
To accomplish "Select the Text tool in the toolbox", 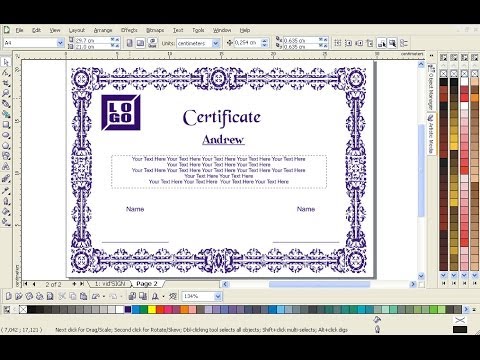I will [6, 167].
